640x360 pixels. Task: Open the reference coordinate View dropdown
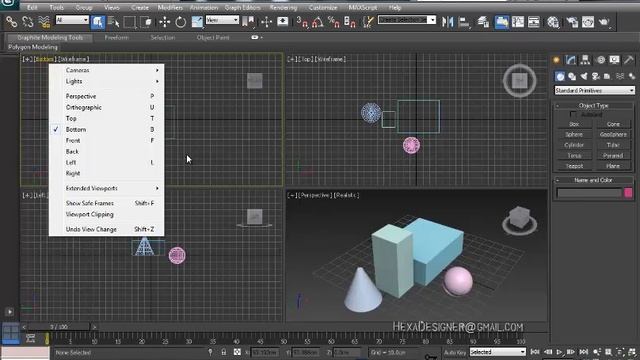(x=222, y=20)
